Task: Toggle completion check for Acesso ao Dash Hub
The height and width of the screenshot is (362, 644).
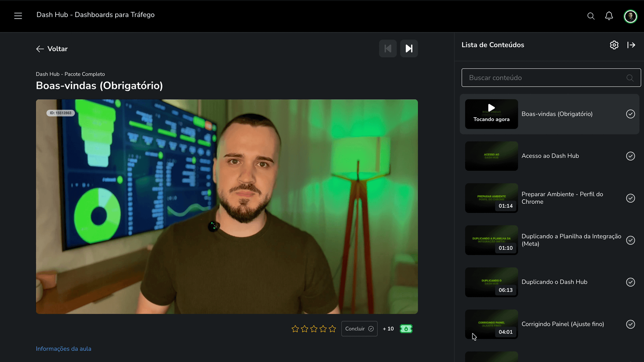Action: click(630, 156)
